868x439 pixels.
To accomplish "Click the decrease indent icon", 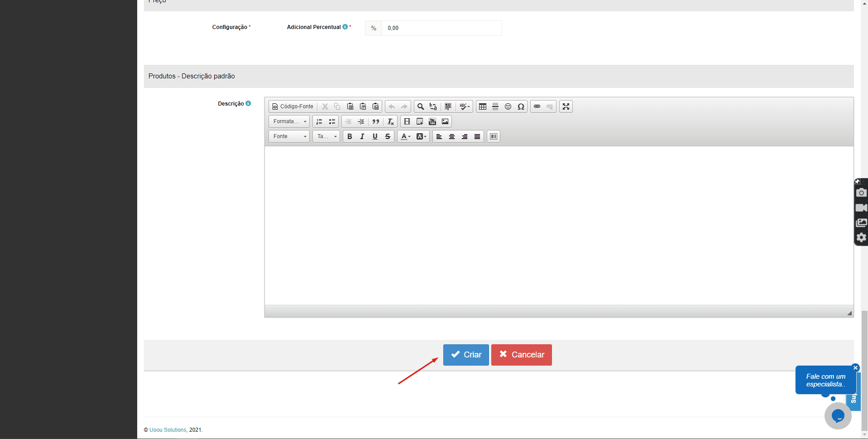I will click(348, 121).
